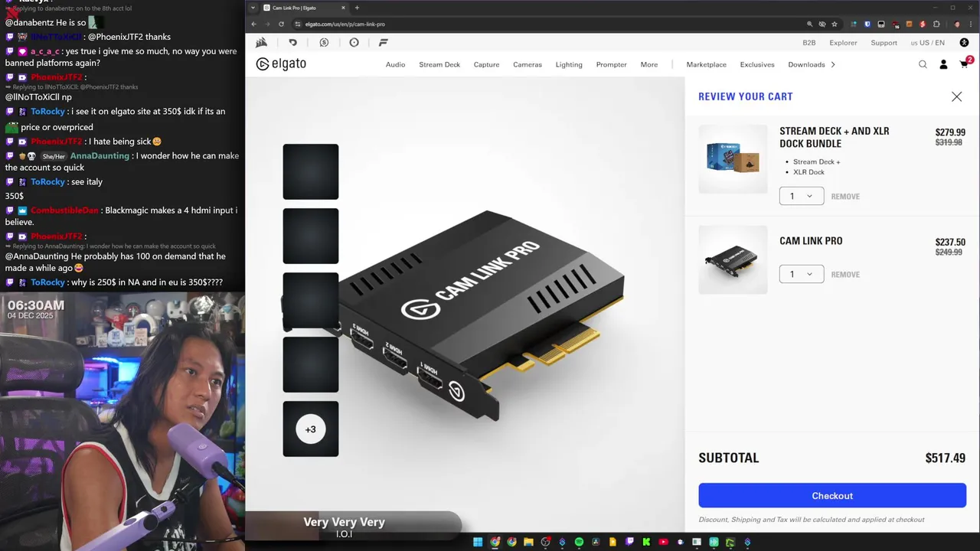This screenshot has height=551, width=980.
Task: Click the Explorer link
Action: [x=843, y=43]
